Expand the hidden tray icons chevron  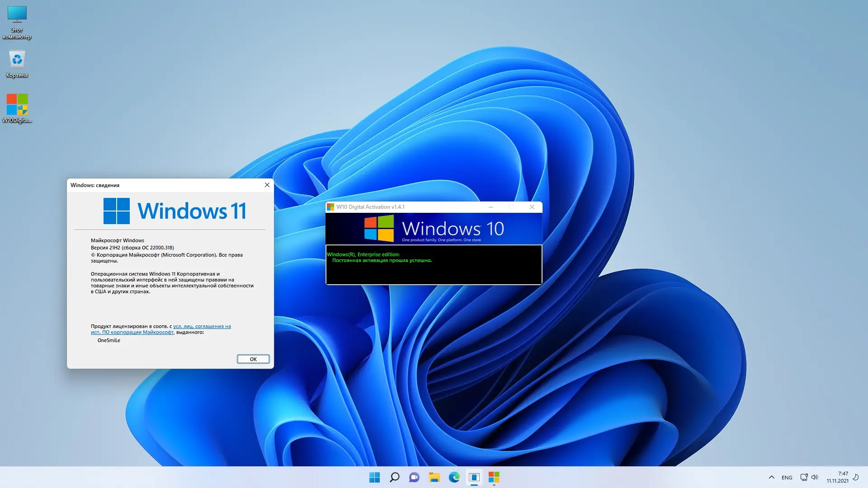[x=772, y=477]
